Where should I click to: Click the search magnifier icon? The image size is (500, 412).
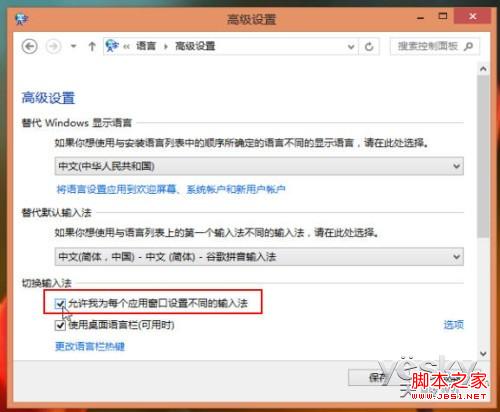point(469,46)
